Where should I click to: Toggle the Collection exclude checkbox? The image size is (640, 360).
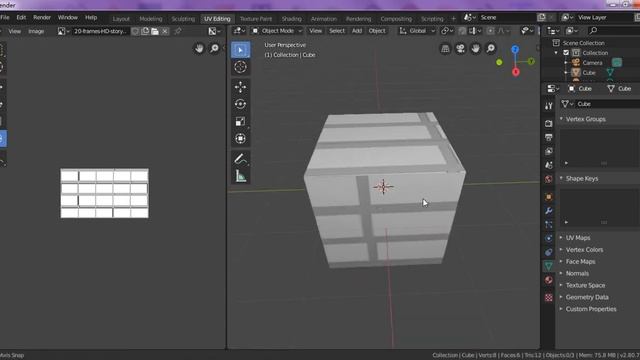click(x=566, y=53)
